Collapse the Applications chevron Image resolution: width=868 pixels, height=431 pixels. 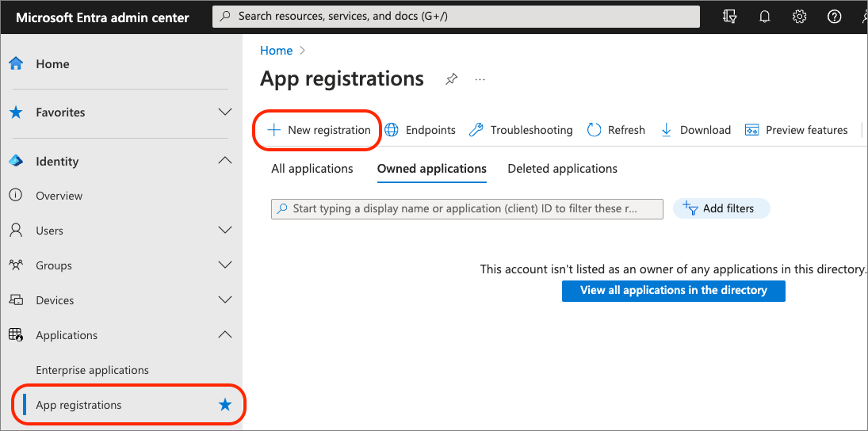(225, 334)
